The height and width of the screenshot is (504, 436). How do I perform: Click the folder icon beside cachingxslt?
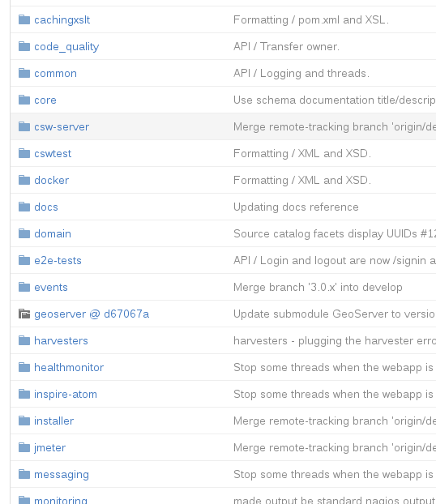24,19
